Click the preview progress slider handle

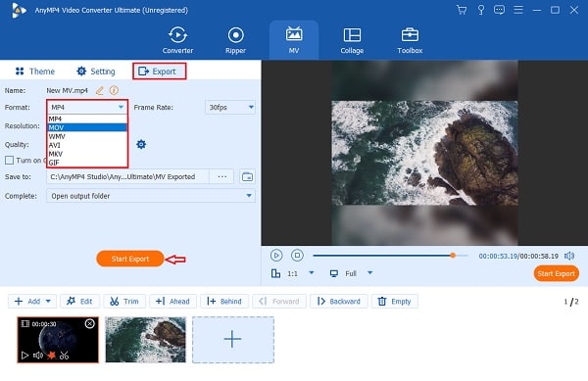(x=453, y=256)
